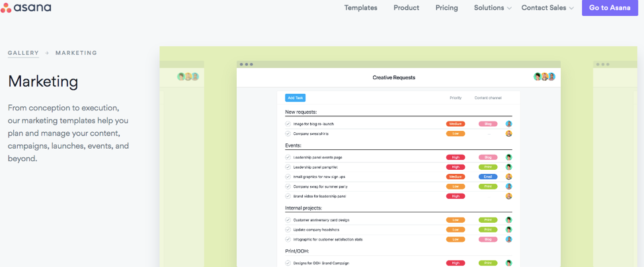Check off 'Customer anniversary card design' task

click(x=288, y=220)
